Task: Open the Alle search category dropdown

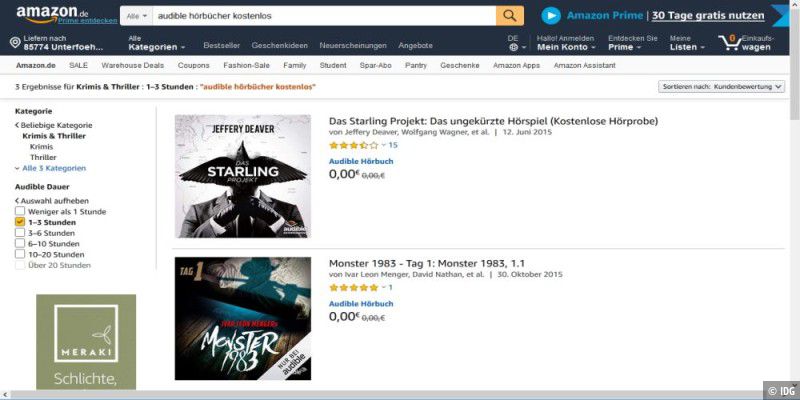Action: coord(137,16)
